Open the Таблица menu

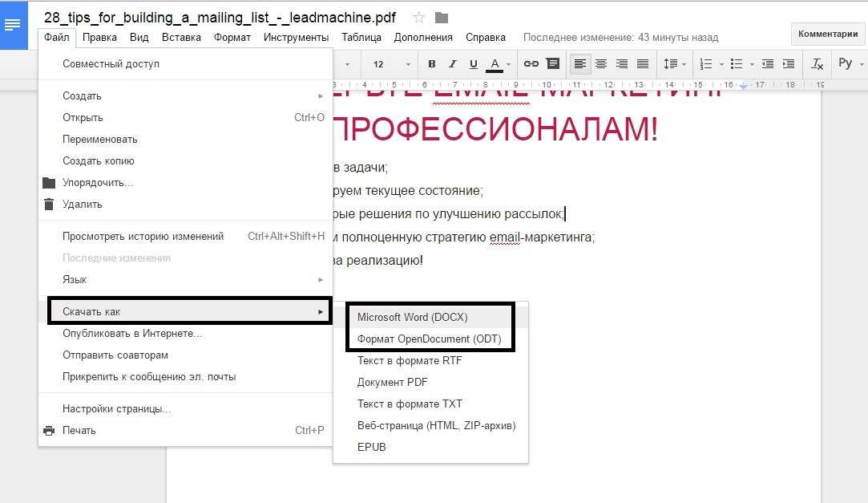(361, 37)
